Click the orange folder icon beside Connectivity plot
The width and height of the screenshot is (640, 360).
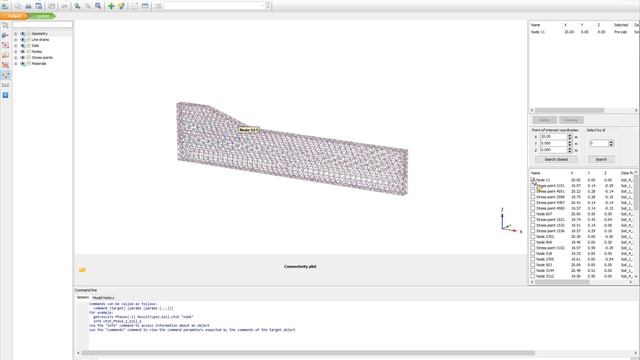coord(82,270)
